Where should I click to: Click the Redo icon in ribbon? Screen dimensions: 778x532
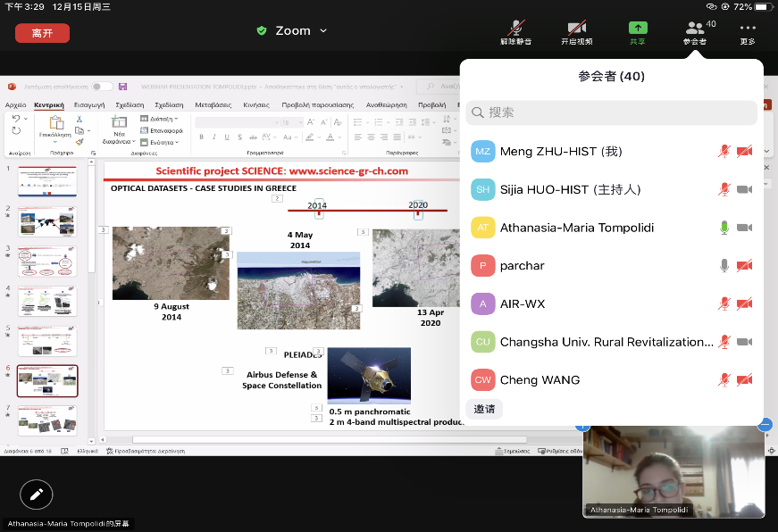pos(16,130)
